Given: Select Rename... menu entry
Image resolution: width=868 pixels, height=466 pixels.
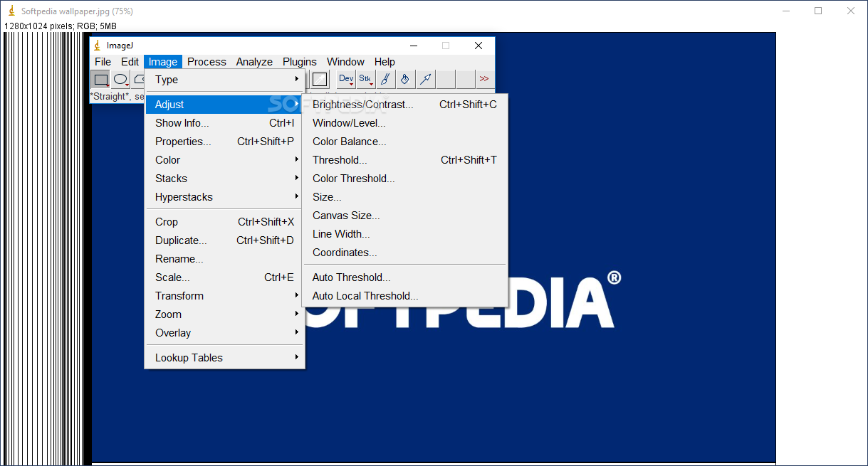Looking at the screenshot, I should pos(225,259).
